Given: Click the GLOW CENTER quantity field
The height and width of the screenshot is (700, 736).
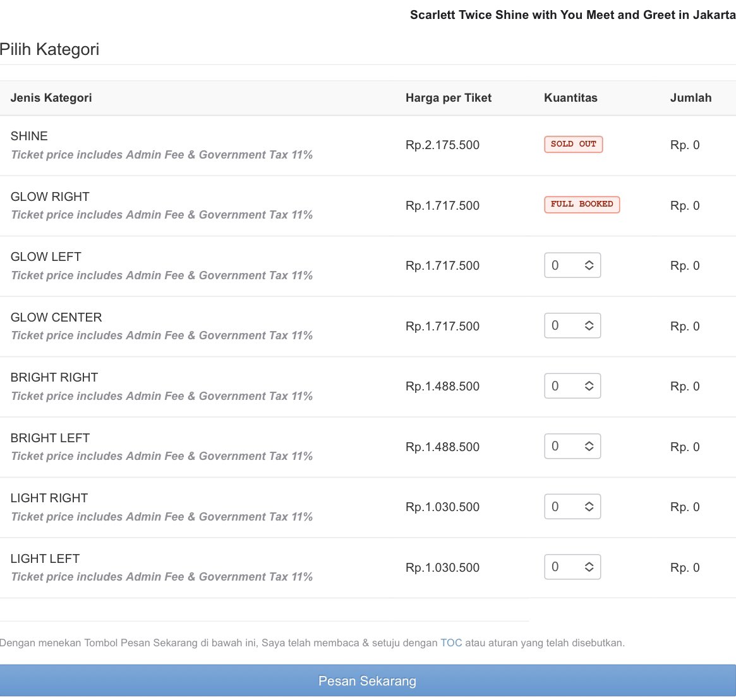Looking at the screenshot, I should pyautogui.click(x=572, y=325).
